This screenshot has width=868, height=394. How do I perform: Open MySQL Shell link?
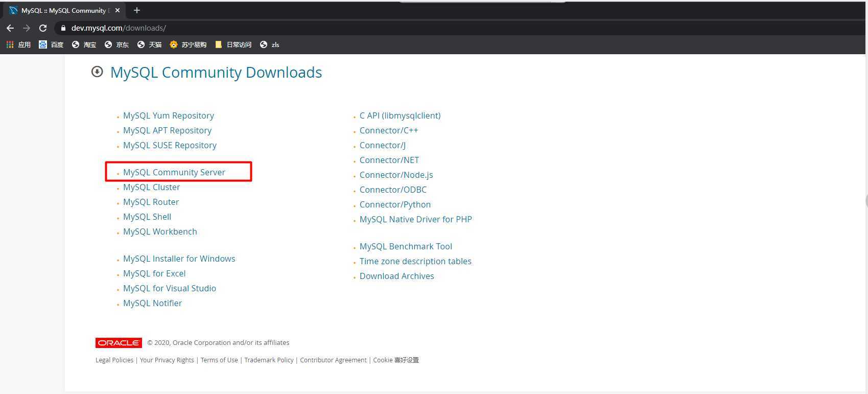147,217
